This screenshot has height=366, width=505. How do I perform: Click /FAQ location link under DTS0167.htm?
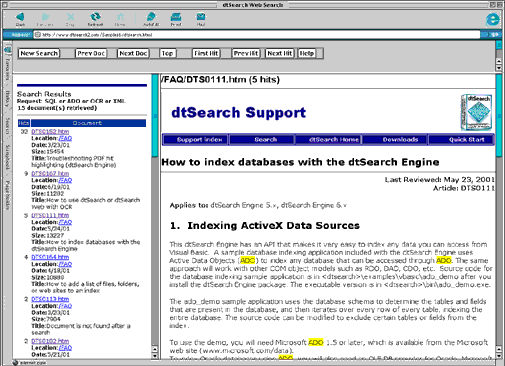[x=65, y=180]
